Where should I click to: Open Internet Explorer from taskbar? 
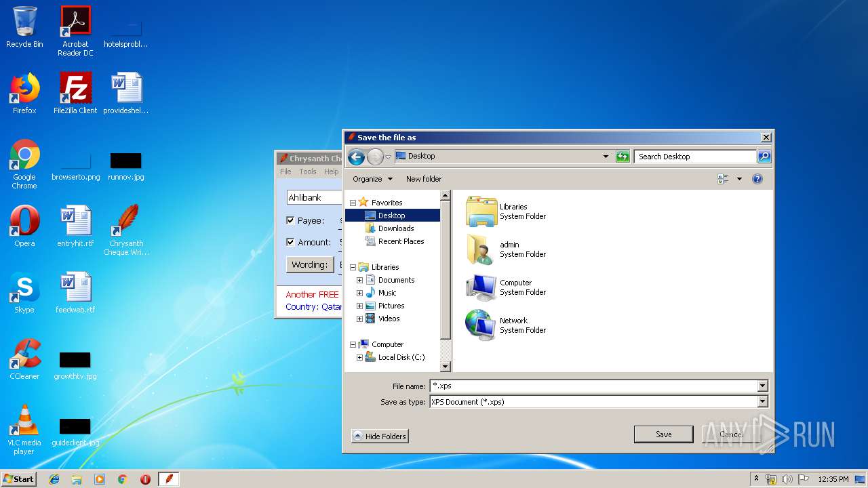(54, 479)
